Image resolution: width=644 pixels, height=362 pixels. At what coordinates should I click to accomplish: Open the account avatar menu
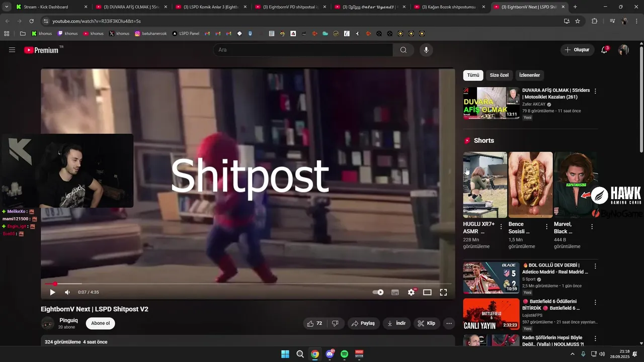click(623, 50)
